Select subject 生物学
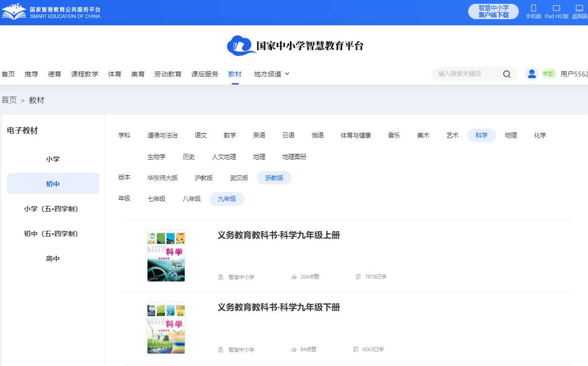588x366 pixels. (157, 157)
